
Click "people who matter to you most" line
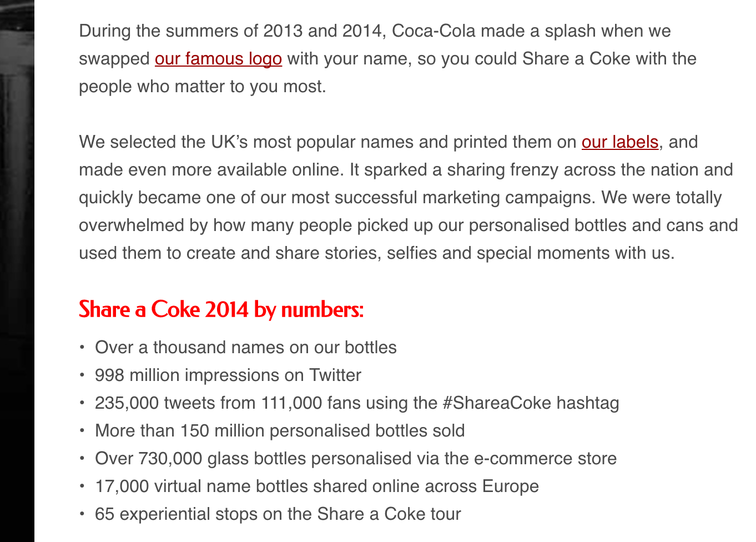pyautogui.click(x=202, y=87)
